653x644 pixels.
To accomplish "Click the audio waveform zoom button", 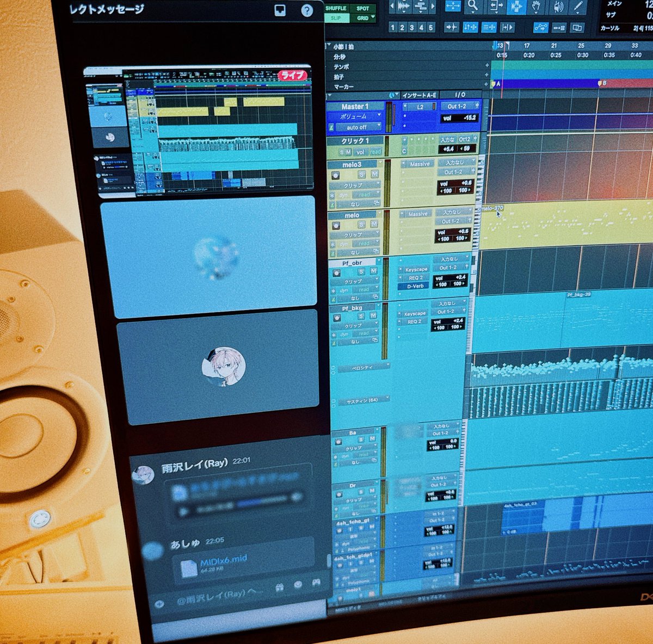I will pyautogui.click(x=404, y=6).
